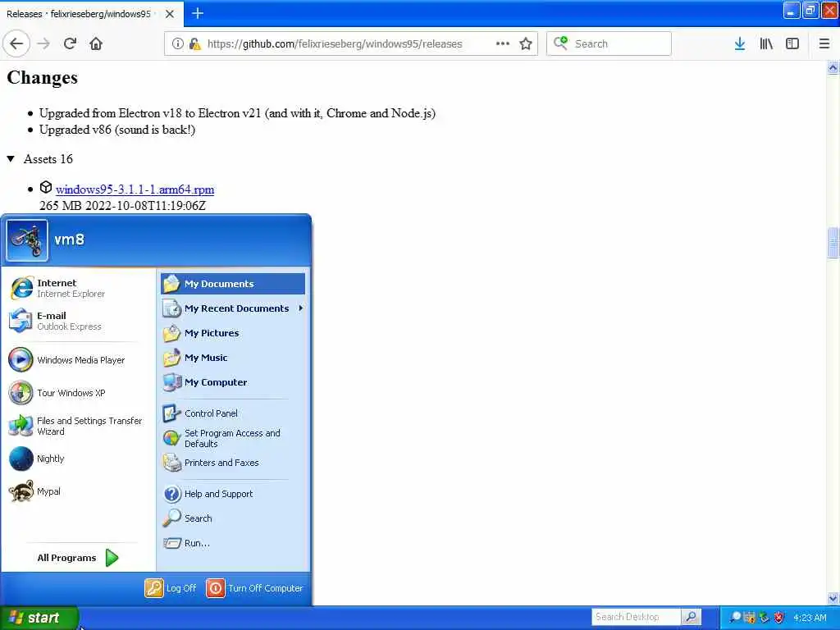The image size is (840, 630).
Task: Click the browser Forward arrow
Action: [43, 44]
